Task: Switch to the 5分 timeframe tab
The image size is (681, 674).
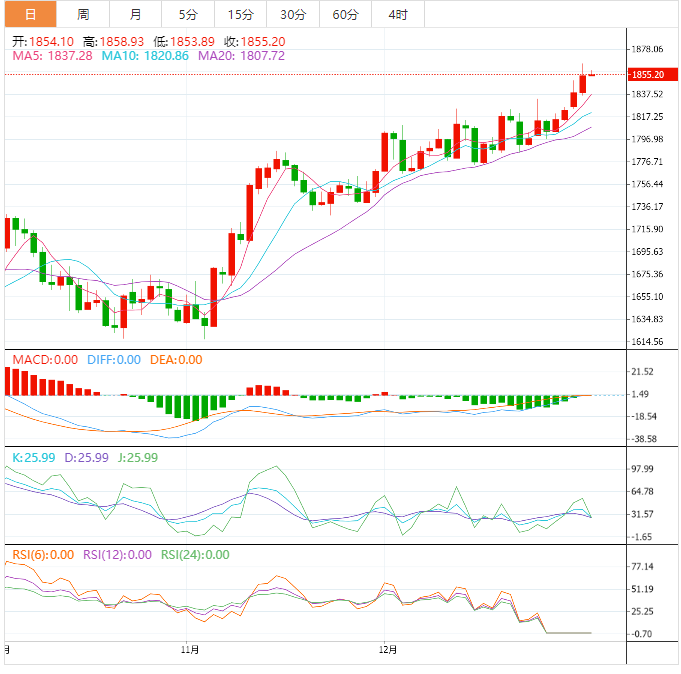Action: 188,14
